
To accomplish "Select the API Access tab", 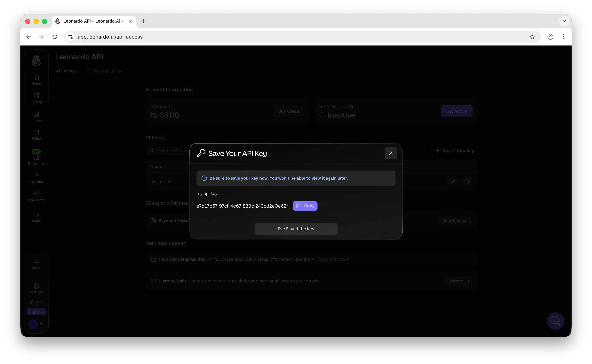I will (x=67, y=71).
